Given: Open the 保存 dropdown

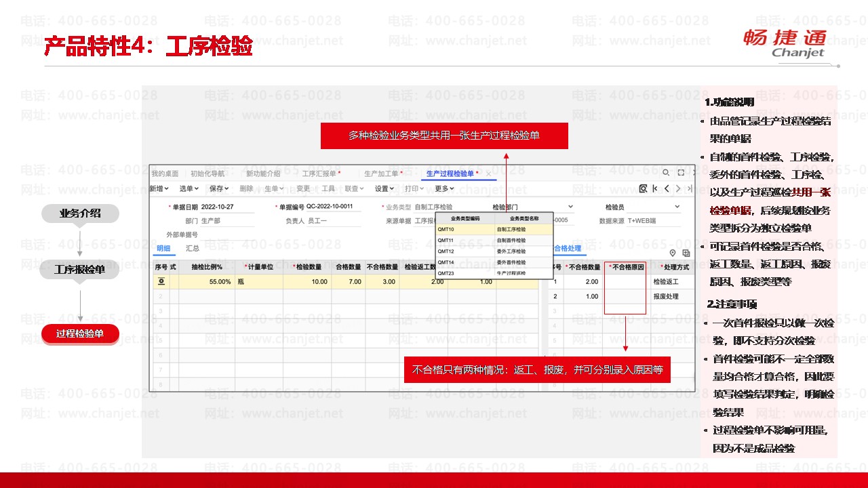Looking at the screenshot, I should (x=219, y=188).
